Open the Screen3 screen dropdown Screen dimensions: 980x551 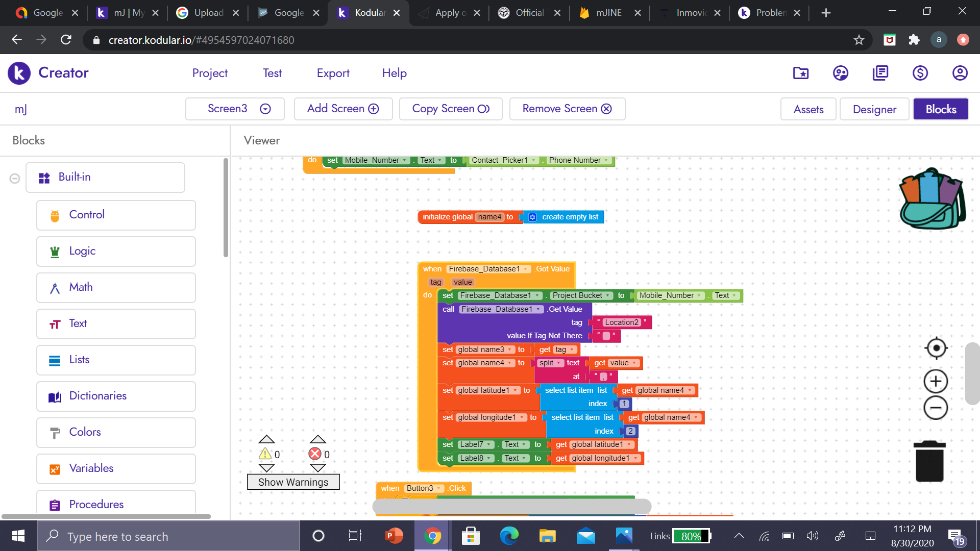[x=235, y=109]
